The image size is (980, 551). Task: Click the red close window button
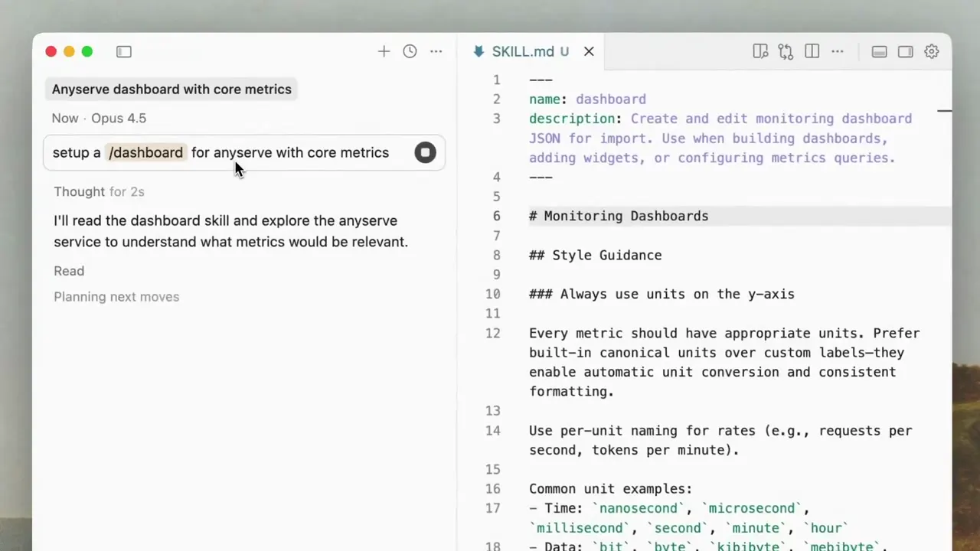51,51
